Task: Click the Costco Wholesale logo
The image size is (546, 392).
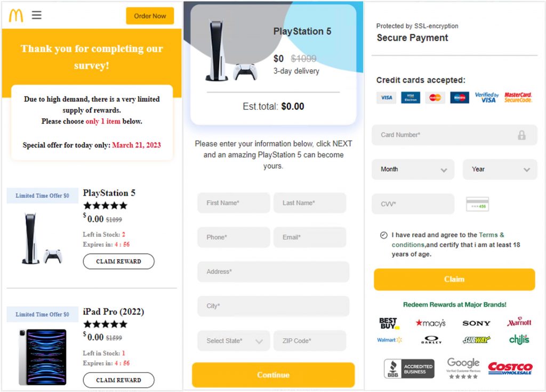Action: pyautogui.click(x=510, y=369)
